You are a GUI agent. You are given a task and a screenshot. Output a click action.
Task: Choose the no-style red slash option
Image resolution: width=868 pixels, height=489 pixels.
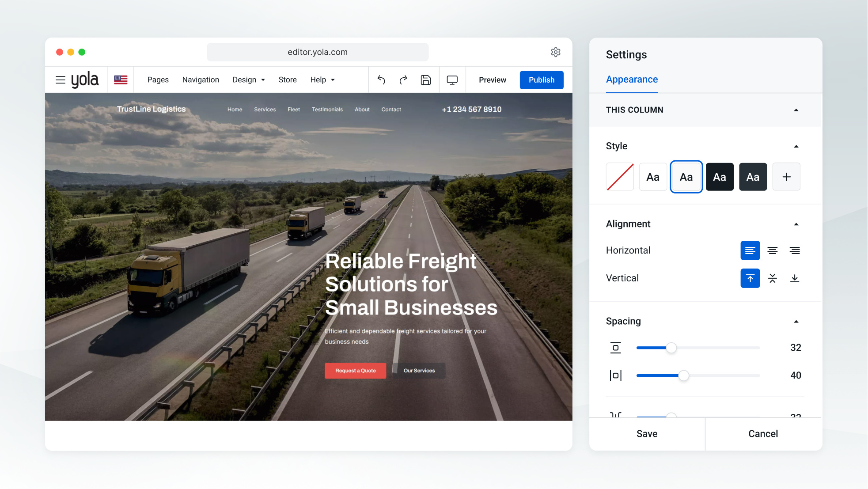[x=620, y=177]
